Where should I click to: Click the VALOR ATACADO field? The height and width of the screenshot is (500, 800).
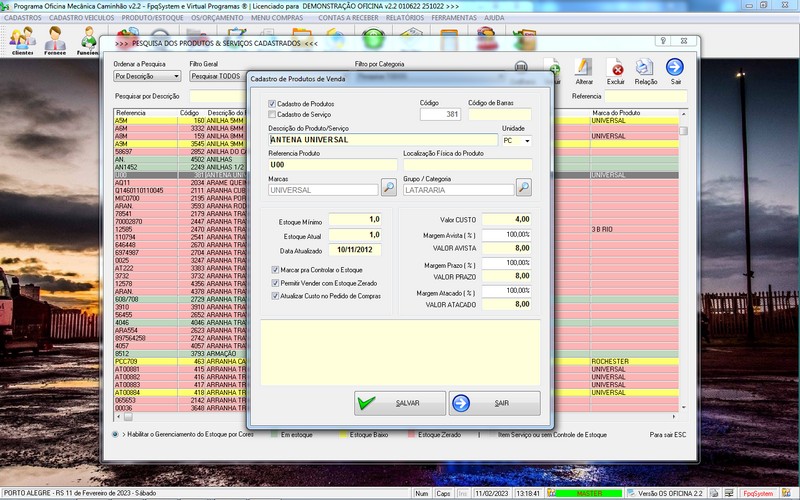[507, 304]
